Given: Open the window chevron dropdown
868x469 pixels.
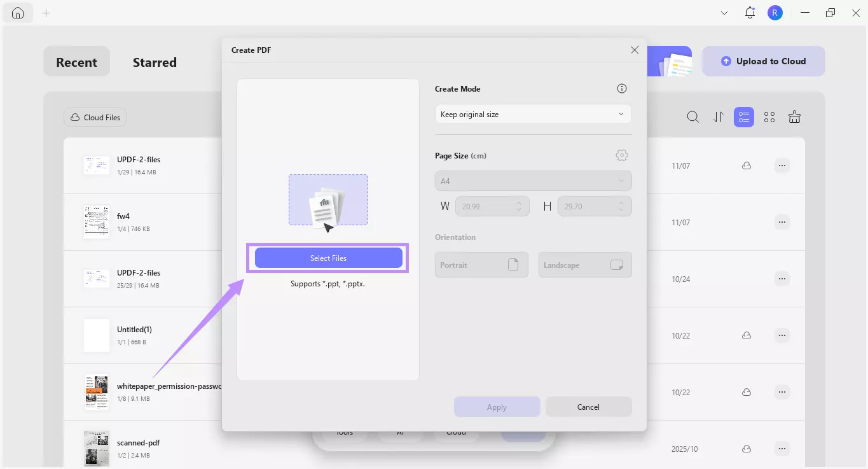Looking at the screenshot, I should click(x=724, y=12).
